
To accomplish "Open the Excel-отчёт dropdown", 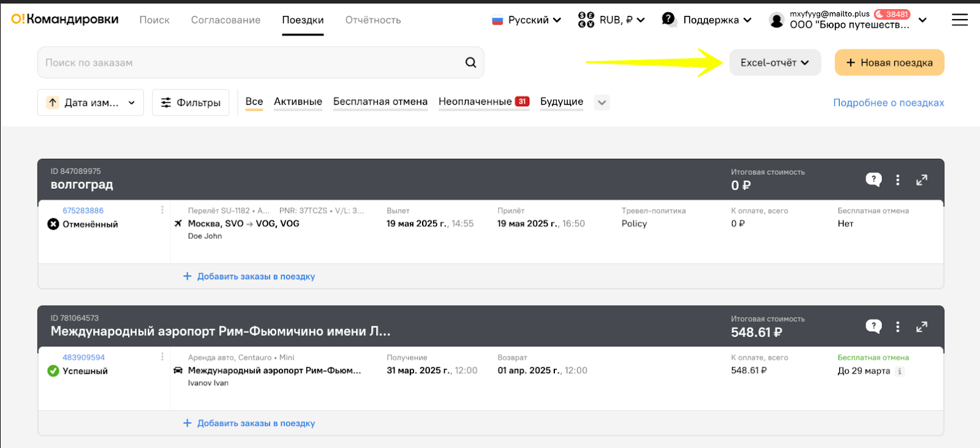I will click(775, 63).
